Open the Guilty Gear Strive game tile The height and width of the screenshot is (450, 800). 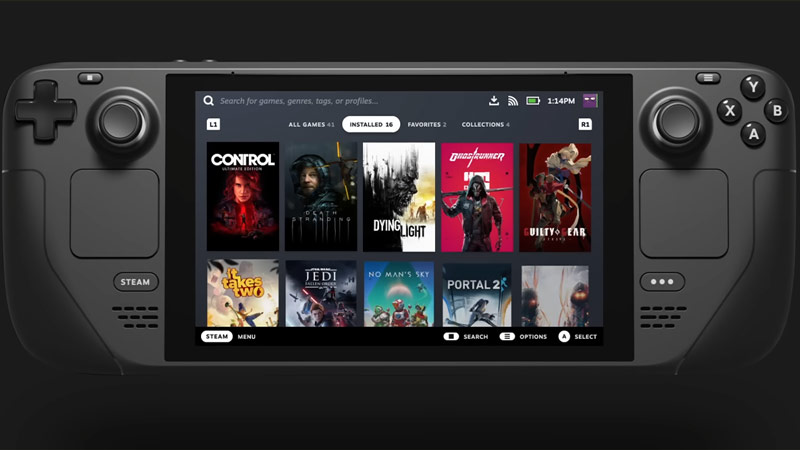coord(555,197)
